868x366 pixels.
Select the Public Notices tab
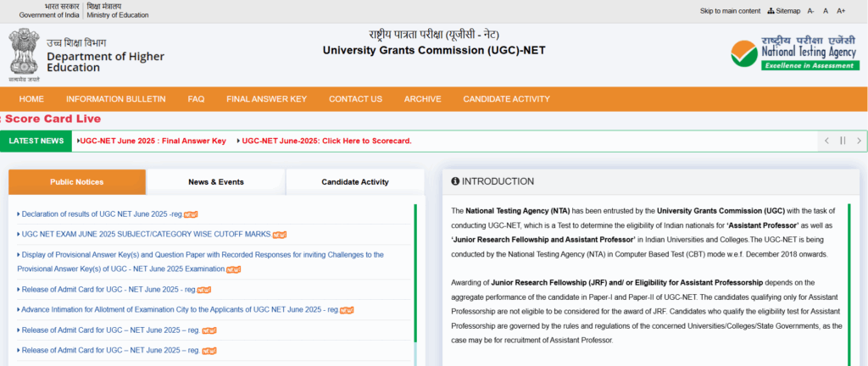pyautogui.click(x=76, y=182)
